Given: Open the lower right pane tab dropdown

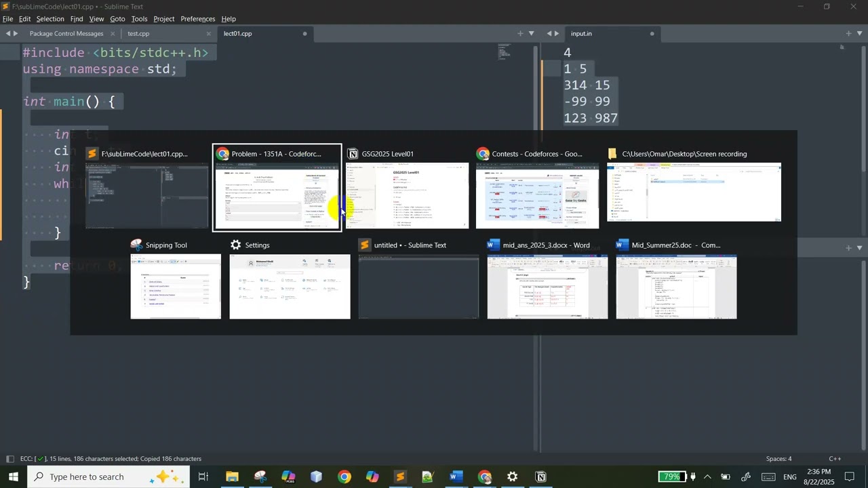Looking at the screenshot, I should [x=860, y=247].
